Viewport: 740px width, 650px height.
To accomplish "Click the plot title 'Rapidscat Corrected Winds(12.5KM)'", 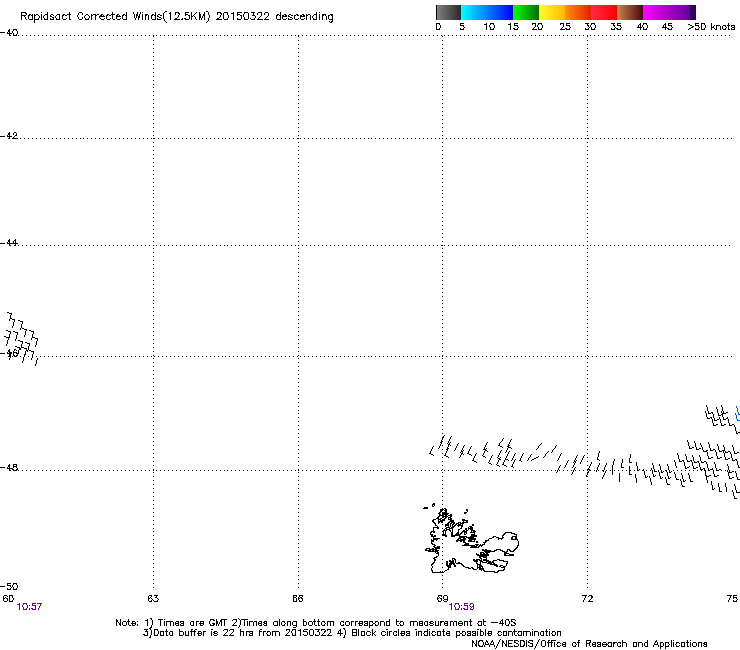I will click(115, 17).
